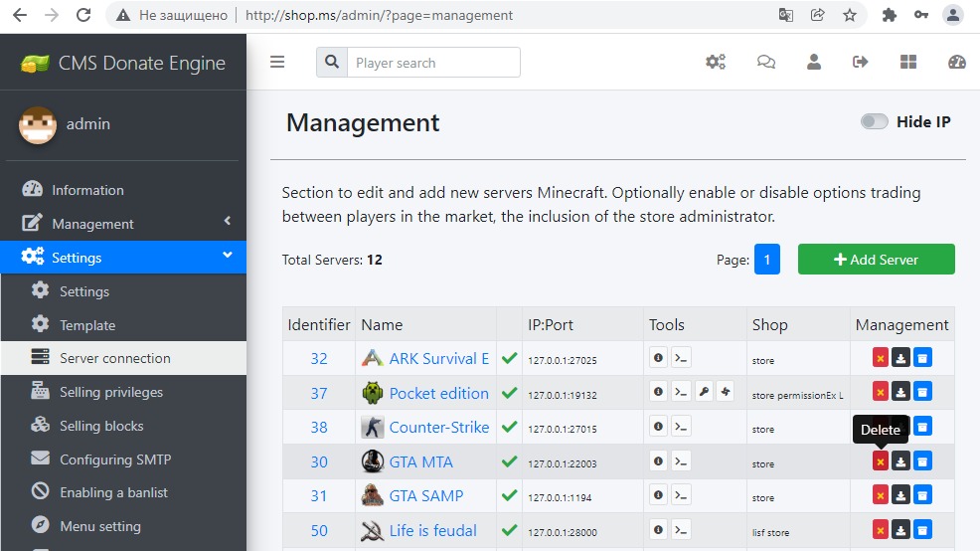980x551 pixels.
Task: Click the info icon in Counter-Strike row
Action: pos(658,427)
